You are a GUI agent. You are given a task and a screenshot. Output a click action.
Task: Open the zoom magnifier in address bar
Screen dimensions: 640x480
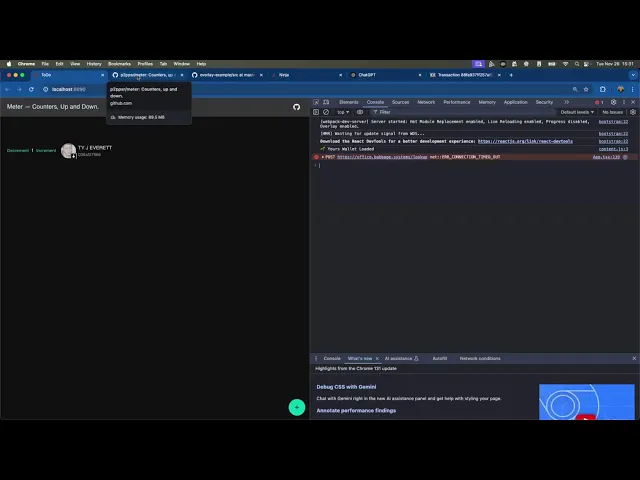[x=575, y=89]
